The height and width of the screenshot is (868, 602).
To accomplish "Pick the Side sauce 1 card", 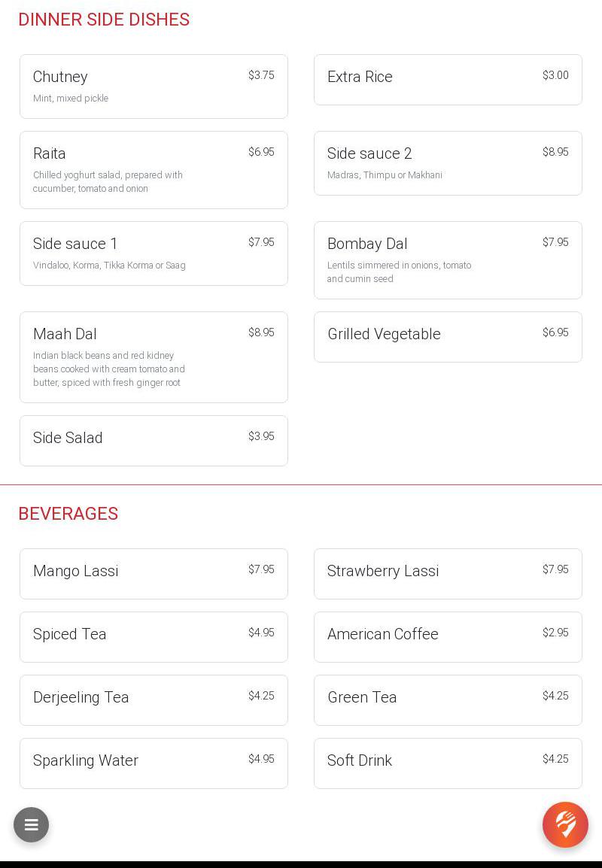I will (154, 253).
